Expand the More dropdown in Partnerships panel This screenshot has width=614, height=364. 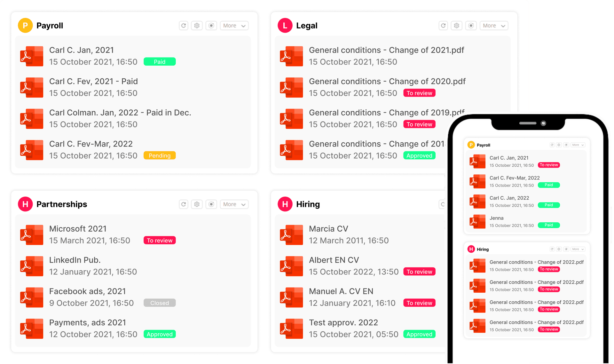(x=234, y=204)
